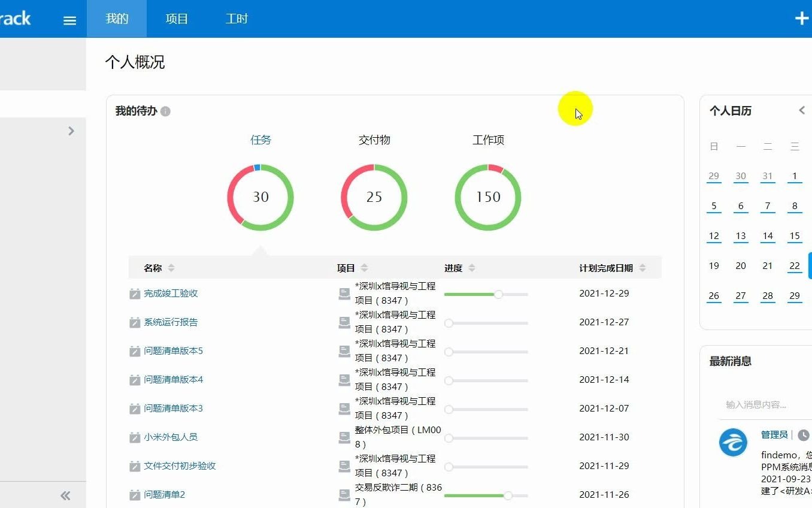Click project text 交易反欺诈二期 (8367)

398,495
